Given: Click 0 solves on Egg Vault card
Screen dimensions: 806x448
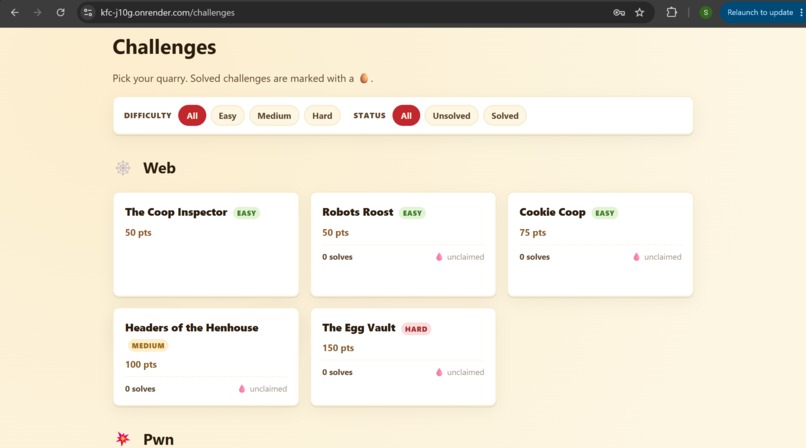Looking at the screenshot, I should [x=337, y=372].
